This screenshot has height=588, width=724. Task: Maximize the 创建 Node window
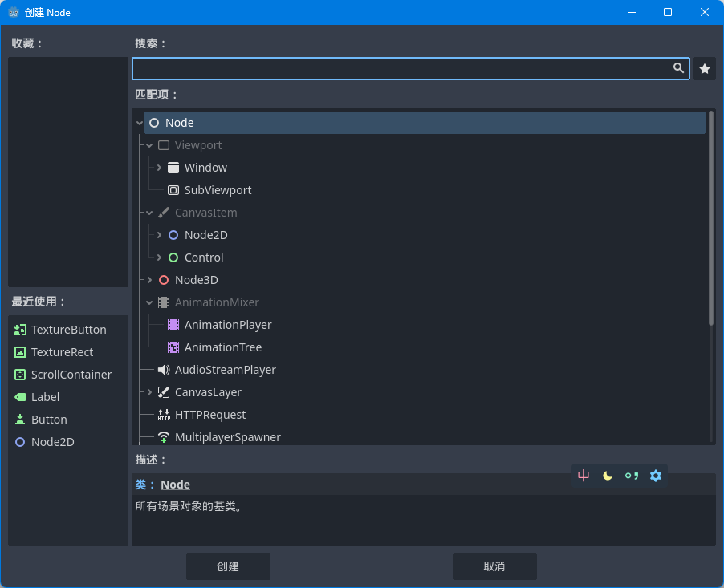668,13
